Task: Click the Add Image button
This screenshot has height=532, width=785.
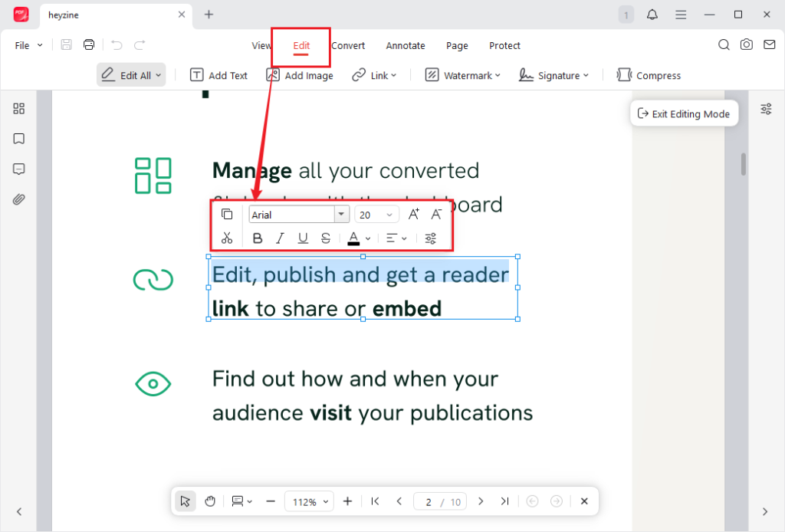Action: point(300,76)
